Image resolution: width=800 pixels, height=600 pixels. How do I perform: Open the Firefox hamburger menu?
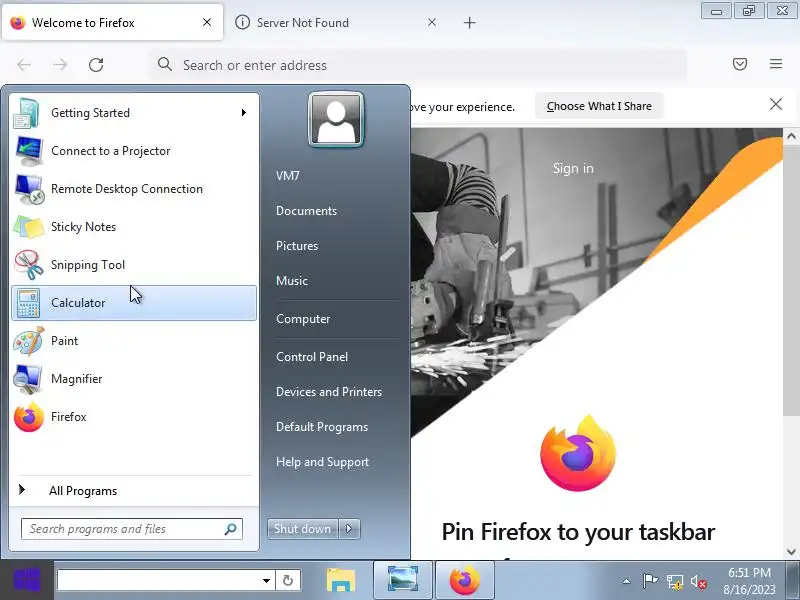click(x=776, y=64)
